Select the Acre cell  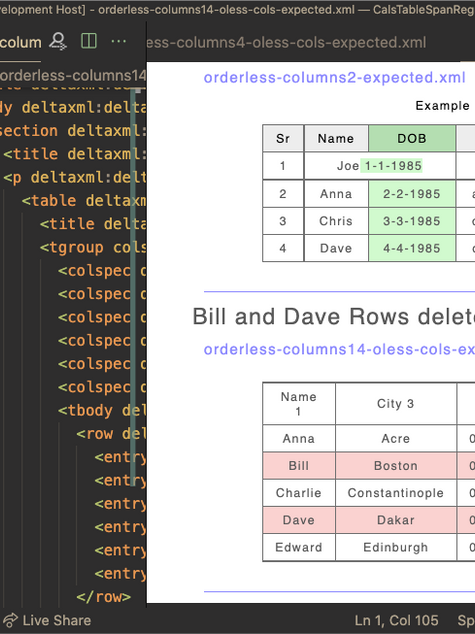(396, 438)
